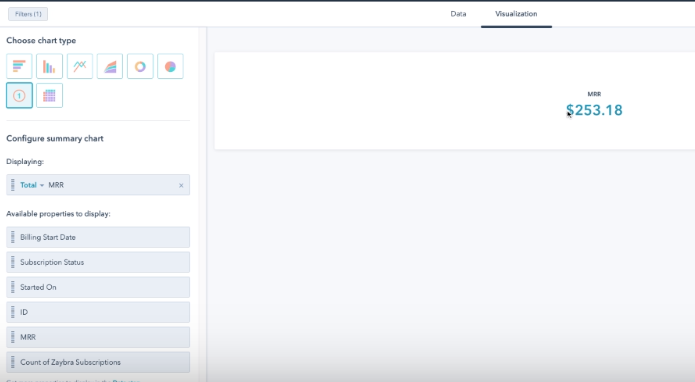The image size is (695, 382).
Task: Click the $253.18 MRR summary value
Action: pyautogui.click(x=594, y=110)
